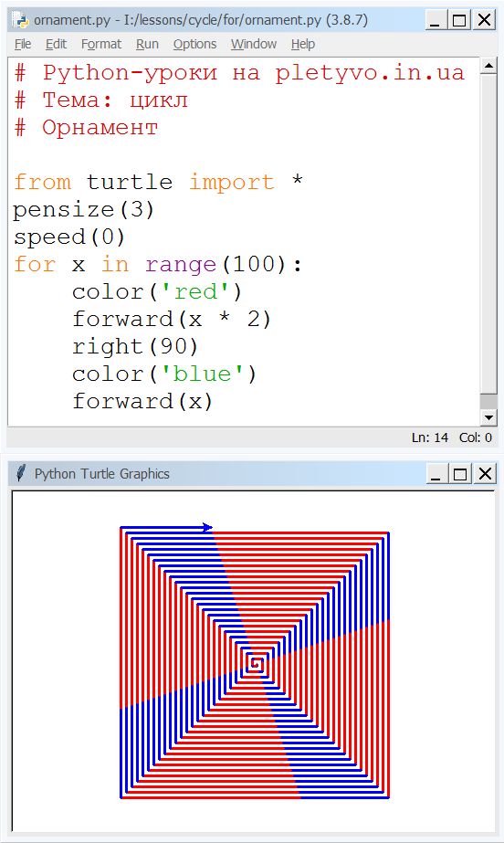Open the Window menu
Image resolution: width=504 pixels, height=843 pixels.
[254, 44]
